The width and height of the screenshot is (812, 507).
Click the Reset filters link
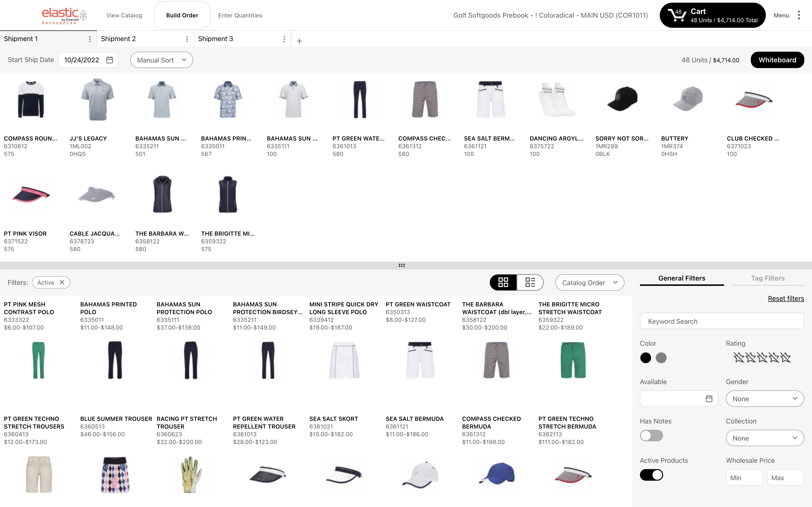point(786,298)
